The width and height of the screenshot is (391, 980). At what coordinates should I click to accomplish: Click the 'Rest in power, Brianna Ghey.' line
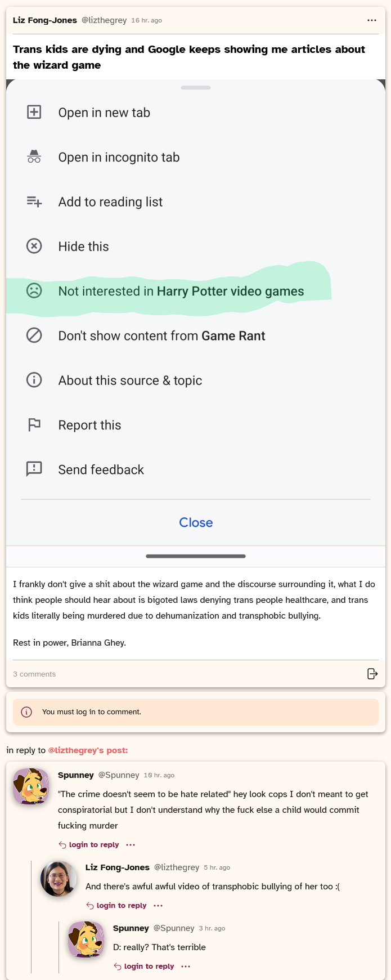pyautogui.click(x=69, y=642)
